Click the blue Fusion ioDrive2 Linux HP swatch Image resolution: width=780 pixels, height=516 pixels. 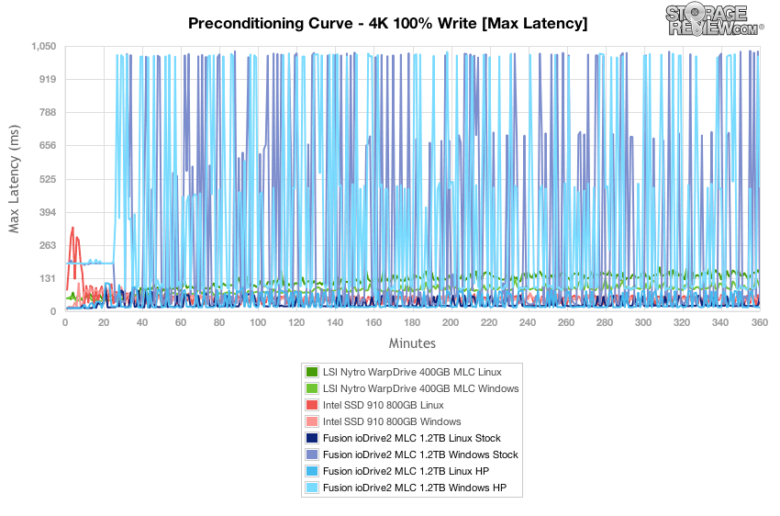[312, 471]
